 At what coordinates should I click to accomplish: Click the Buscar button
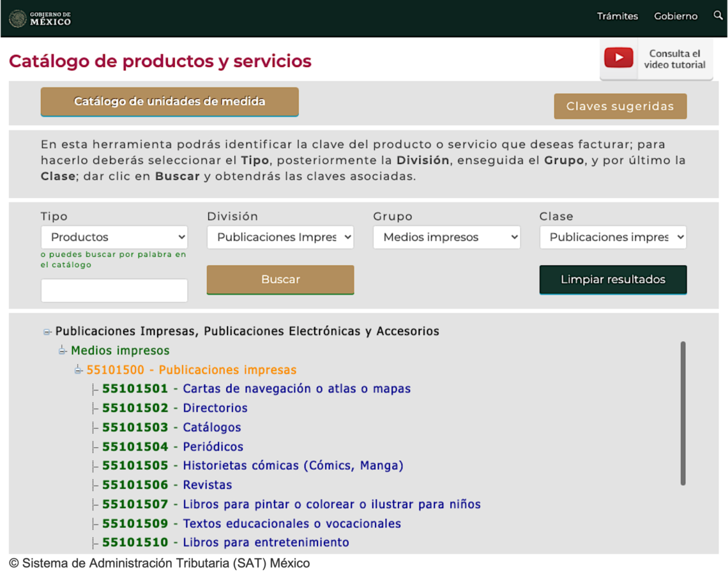[280, 279]
